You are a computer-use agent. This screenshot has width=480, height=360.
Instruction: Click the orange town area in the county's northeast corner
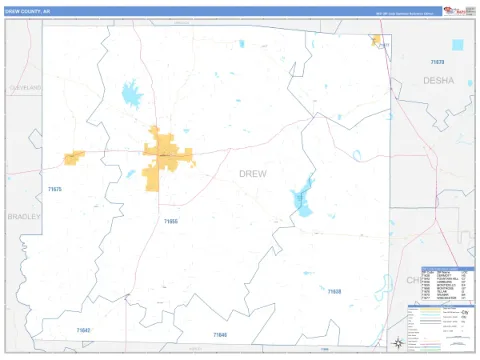click(376, 40)
